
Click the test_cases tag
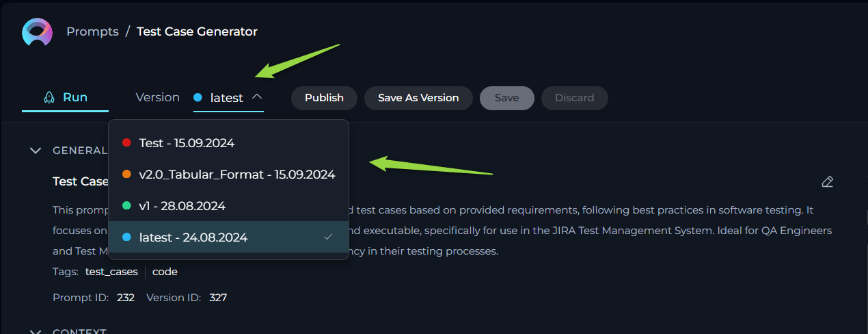(x=113, y=272)
